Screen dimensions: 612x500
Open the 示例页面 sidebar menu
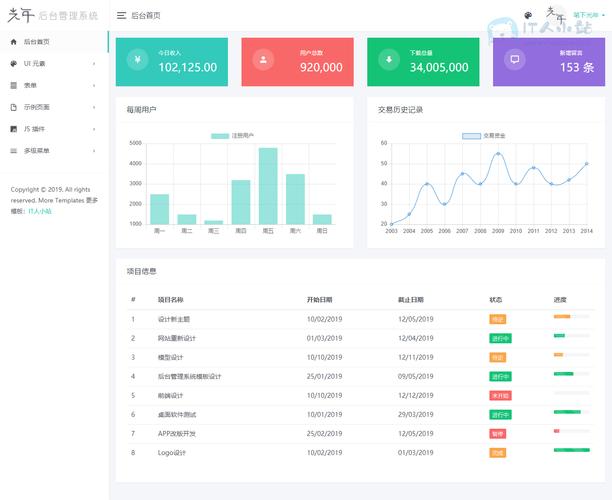tap(54, 107)
